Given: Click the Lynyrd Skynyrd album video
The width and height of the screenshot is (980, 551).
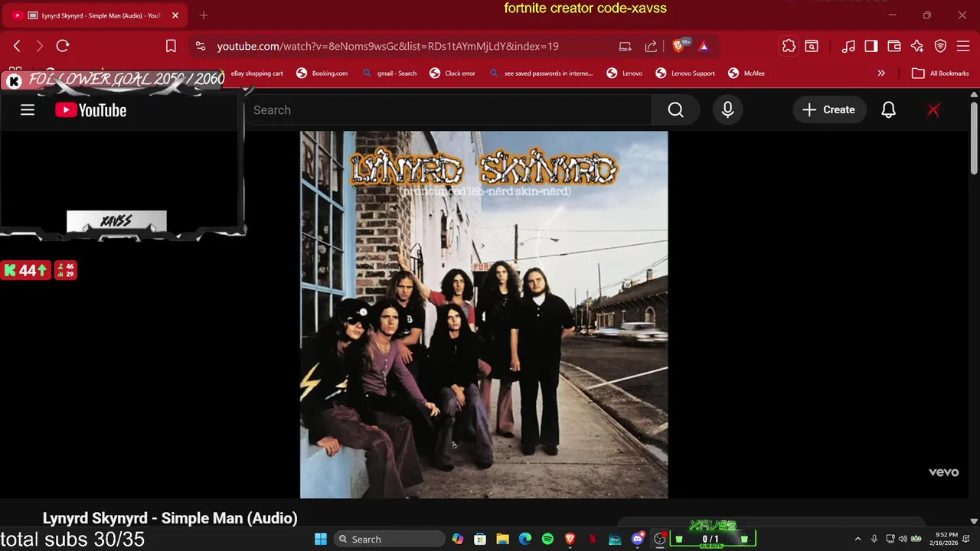Looking at the screenshot, I should pos(484,315).
